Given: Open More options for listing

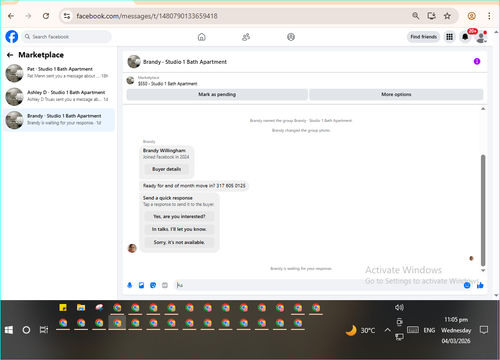Looking at the screenshot, I should click(x=396, y=94).
